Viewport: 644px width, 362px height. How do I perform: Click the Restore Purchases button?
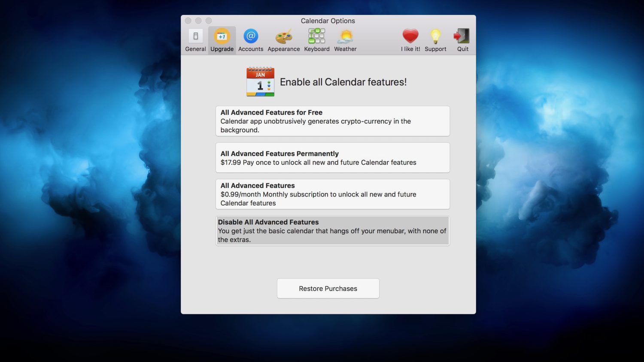[328, 289]
